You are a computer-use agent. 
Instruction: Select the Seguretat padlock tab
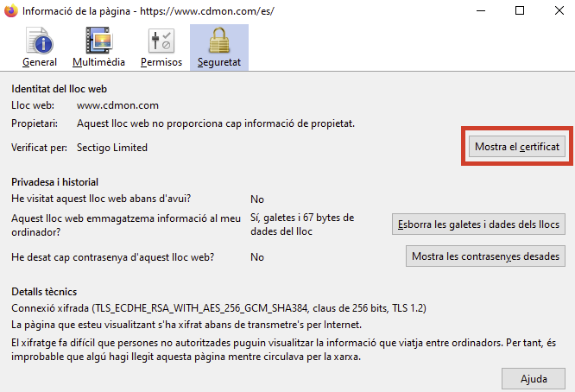point(219,47)
